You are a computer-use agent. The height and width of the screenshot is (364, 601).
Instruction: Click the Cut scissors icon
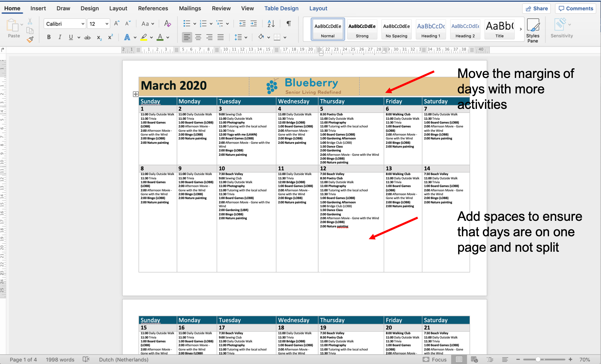click(30, 21)
